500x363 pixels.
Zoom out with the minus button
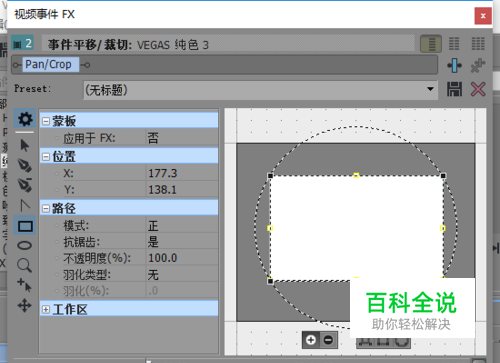point(328,340)
